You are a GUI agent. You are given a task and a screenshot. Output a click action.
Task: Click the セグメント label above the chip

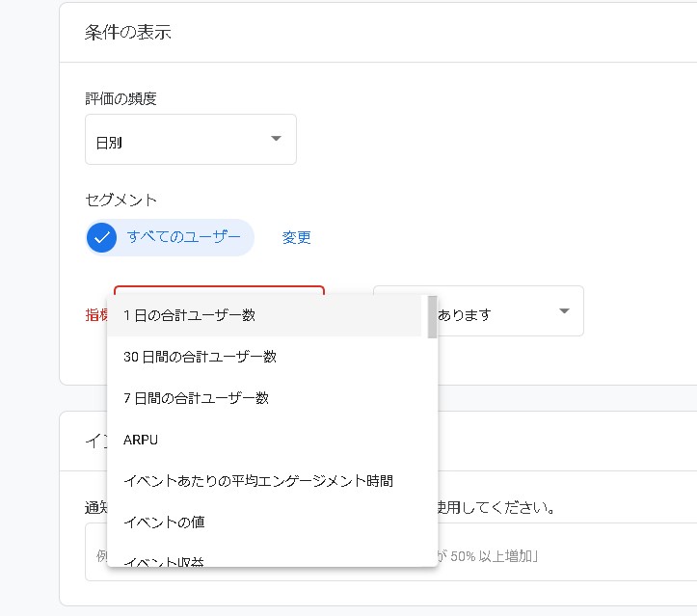tap(121, 200)
